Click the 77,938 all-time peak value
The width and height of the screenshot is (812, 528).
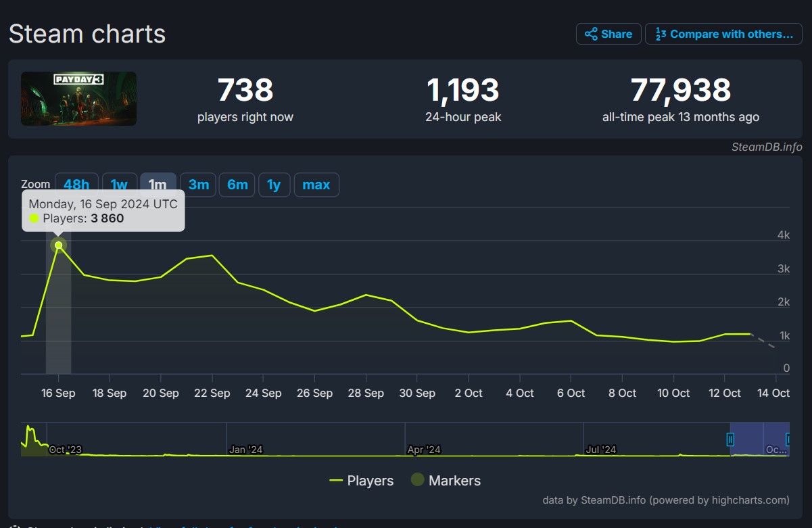click(681, 90)
